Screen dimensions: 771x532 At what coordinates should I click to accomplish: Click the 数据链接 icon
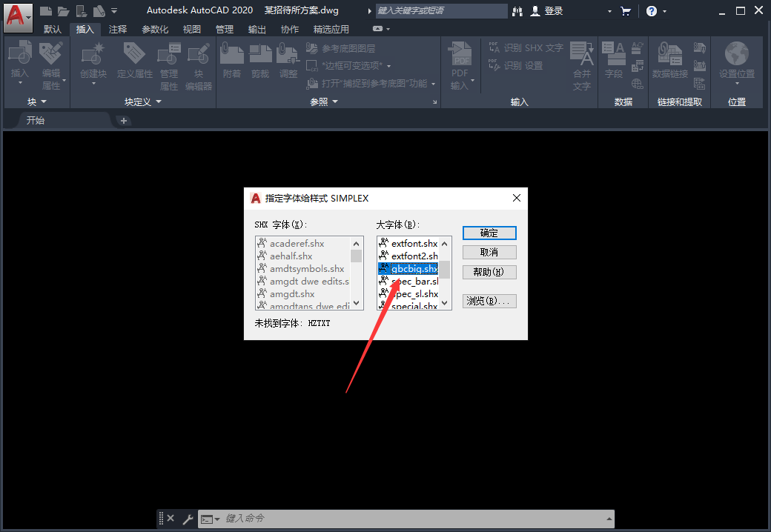[669, 53]
